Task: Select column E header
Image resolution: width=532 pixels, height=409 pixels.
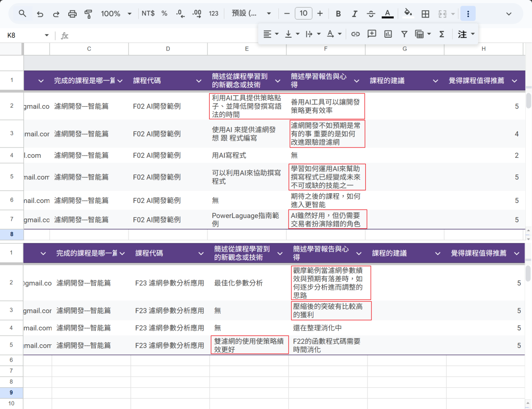Action: pos(247,49)
